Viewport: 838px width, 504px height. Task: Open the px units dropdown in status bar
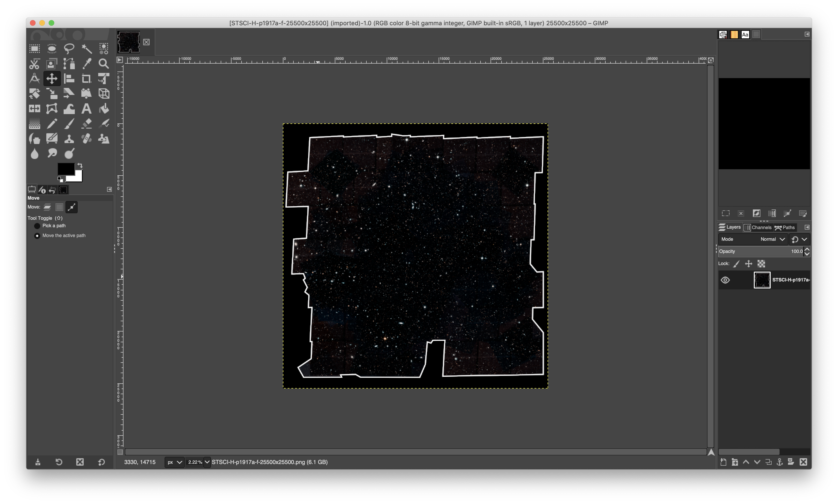[175, 462]
